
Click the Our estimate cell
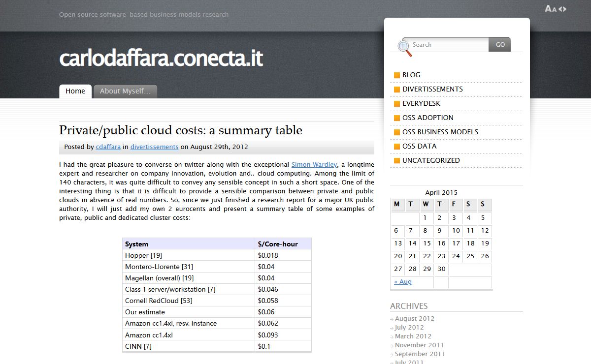pyautogui.click(x=189, y=312)
